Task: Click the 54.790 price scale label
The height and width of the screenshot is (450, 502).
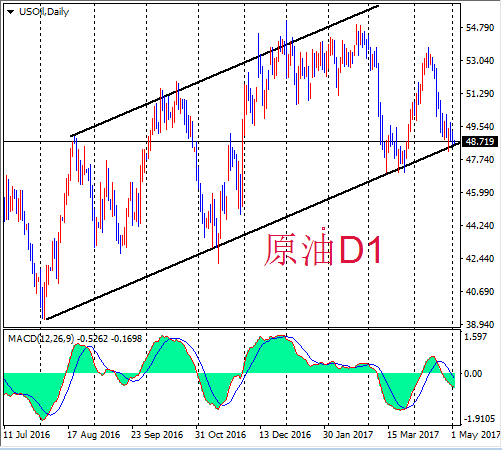Action: (480, 27)
